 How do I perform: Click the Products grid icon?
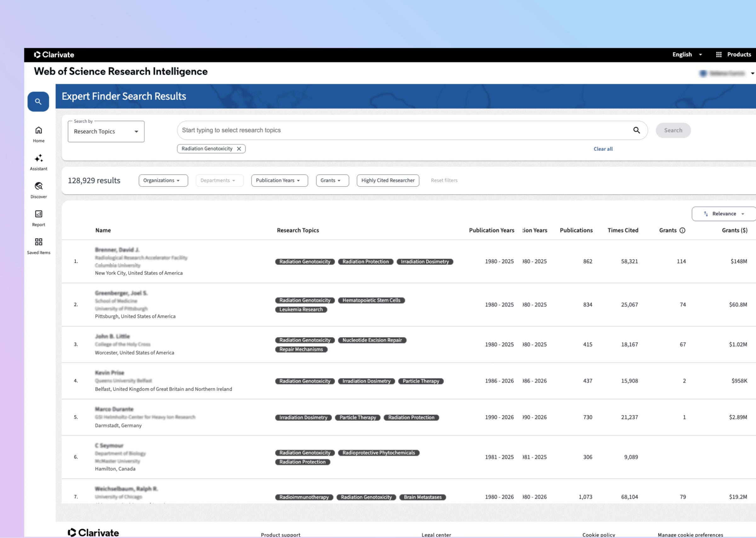[718, 55]
